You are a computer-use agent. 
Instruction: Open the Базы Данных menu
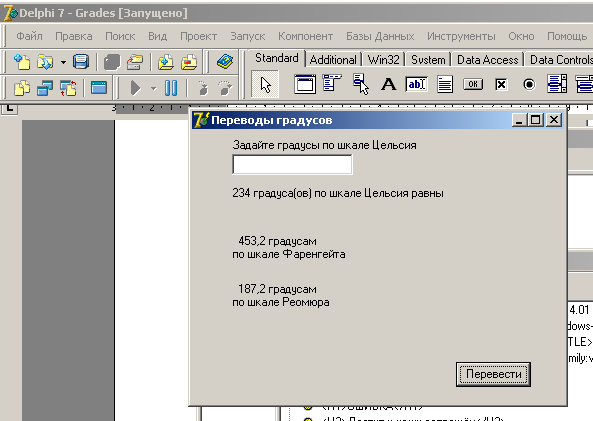click(380, 36)
